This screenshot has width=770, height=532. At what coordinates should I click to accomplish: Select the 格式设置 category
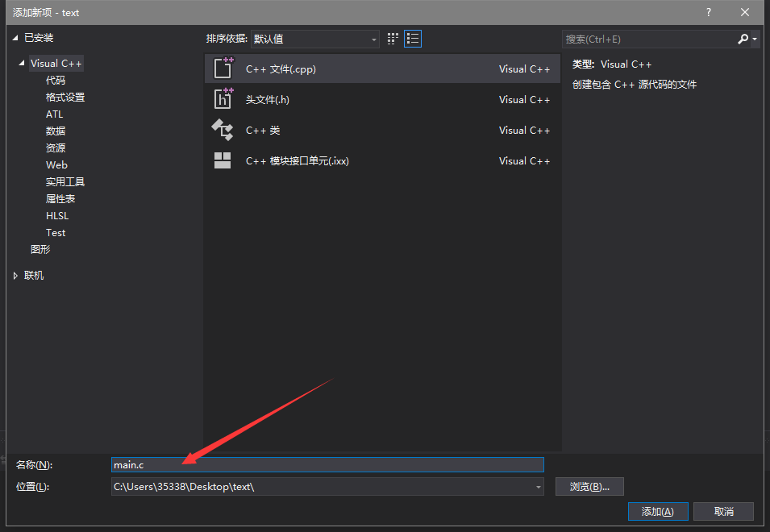(65, 98)
